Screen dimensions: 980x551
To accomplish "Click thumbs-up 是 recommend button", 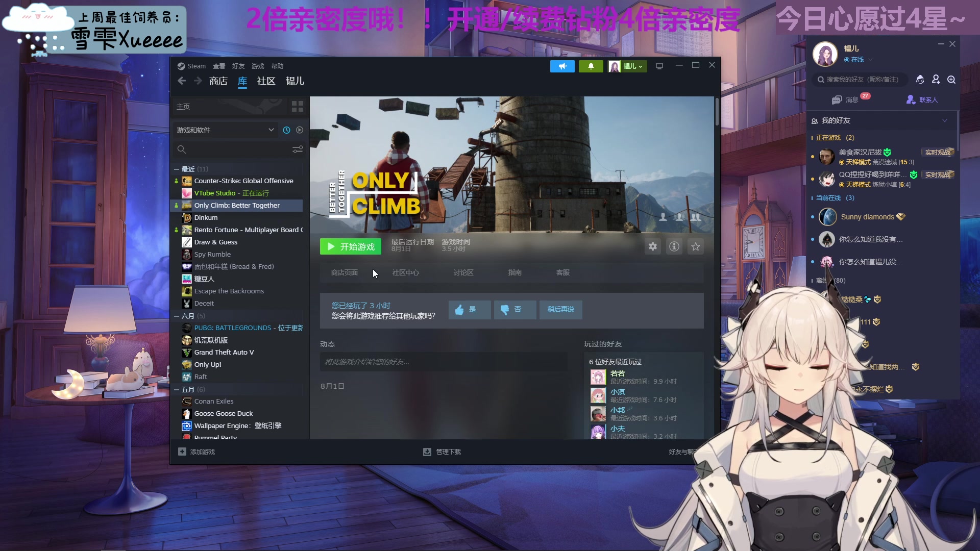I will [x=470, y=309].
